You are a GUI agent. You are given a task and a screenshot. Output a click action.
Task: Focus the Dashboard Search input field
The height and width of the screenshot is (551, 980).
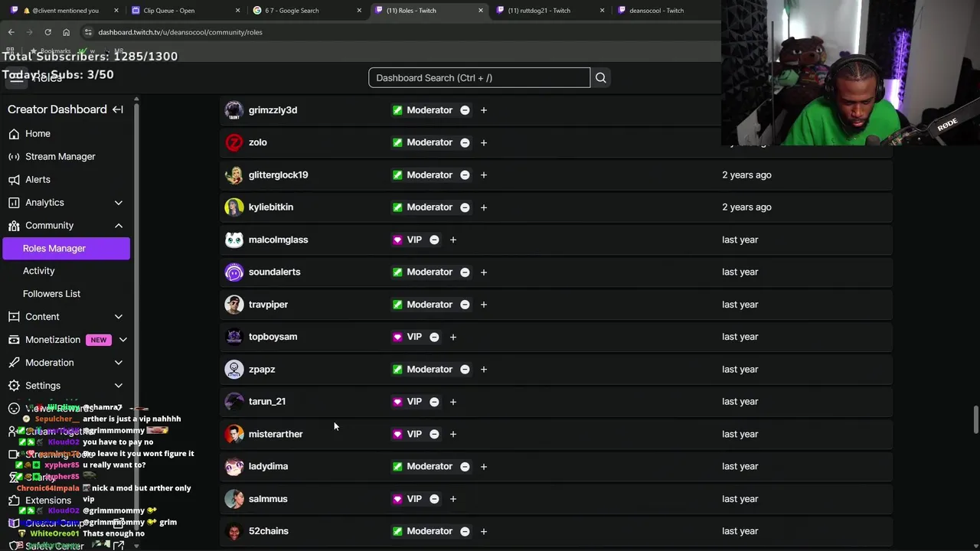(479, 77)
